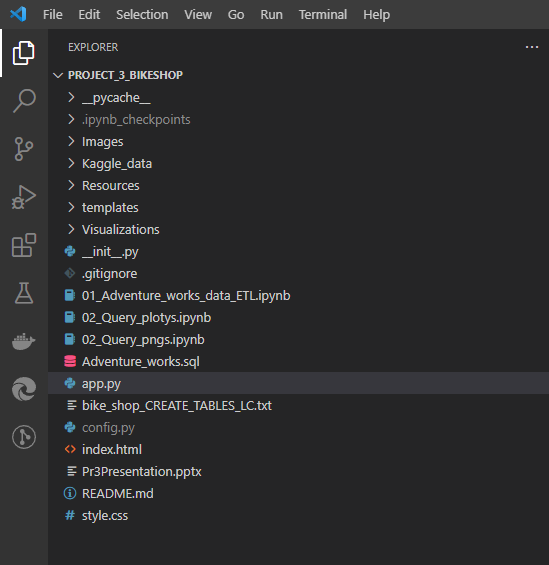Open the Testing flask icon
This screenshot has width=549, height=565.
(24, 293)
